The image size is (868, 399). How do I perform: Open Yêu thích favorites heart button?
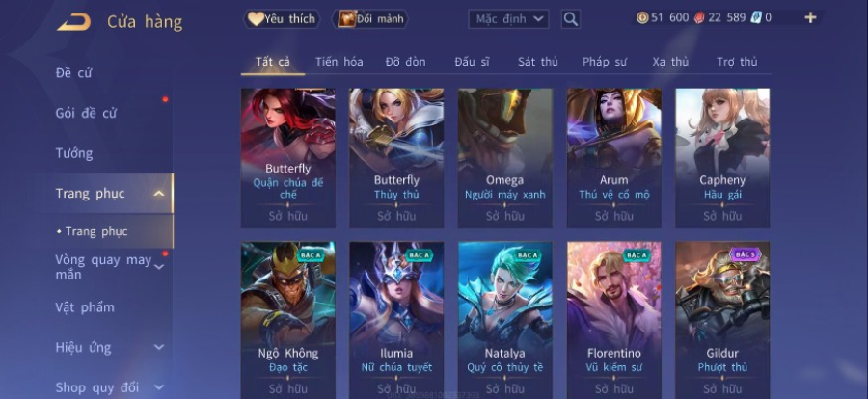click(x=283, y=19)
